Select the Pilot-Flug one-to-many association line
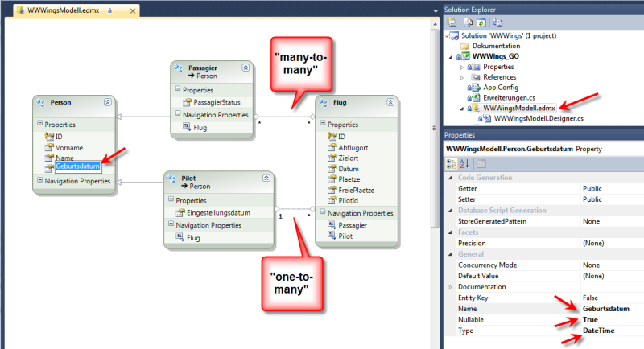This screenshot has height=349, width=644. point(294,209)
